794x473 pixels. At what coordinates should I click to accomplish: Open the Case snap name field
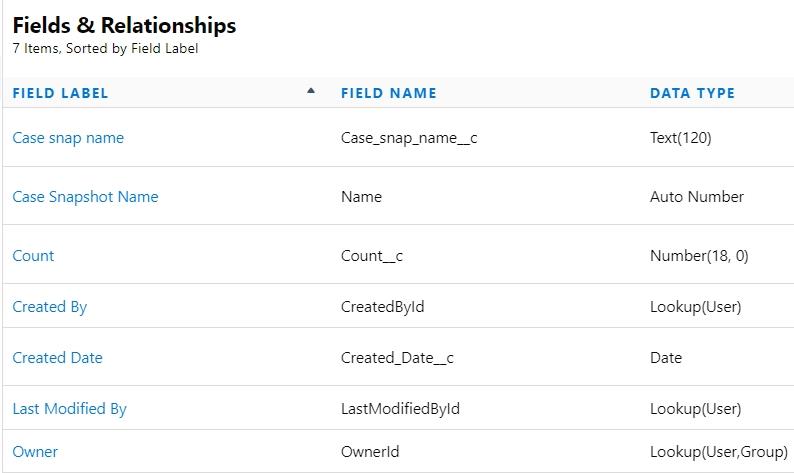click(x=68, y=138)
